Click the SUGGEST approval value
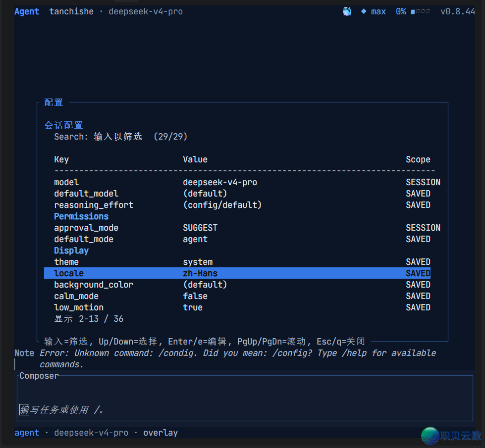The image size is (485, 448). pyautogui.click(x=200, y=228)
